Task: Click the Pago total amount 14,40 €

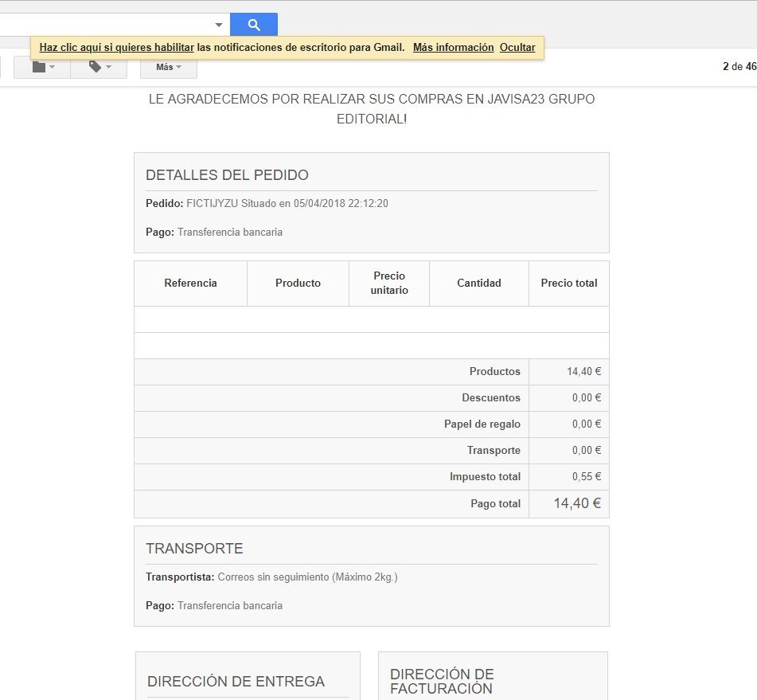Action: pos(577,503)
